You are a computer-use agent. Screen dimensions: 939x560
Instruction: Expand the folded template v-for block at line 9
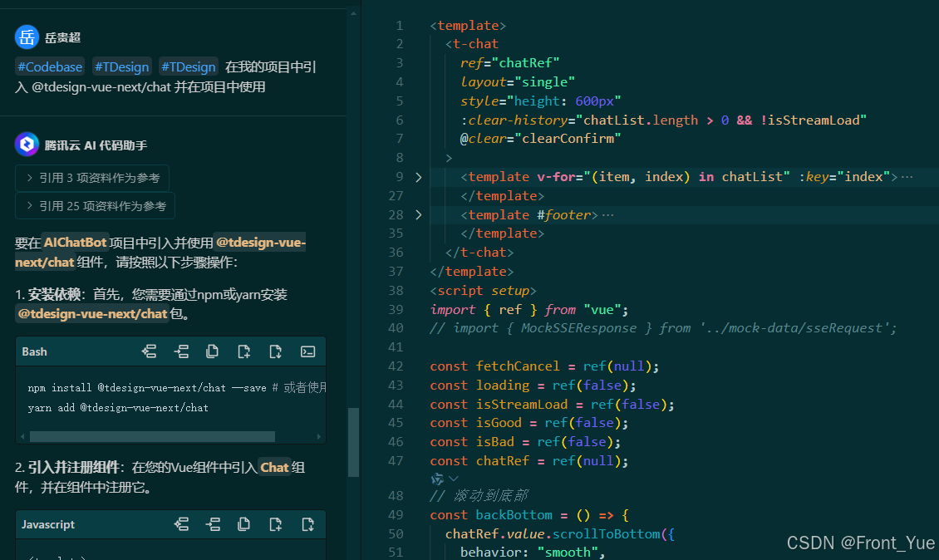(x=419, y=177)
